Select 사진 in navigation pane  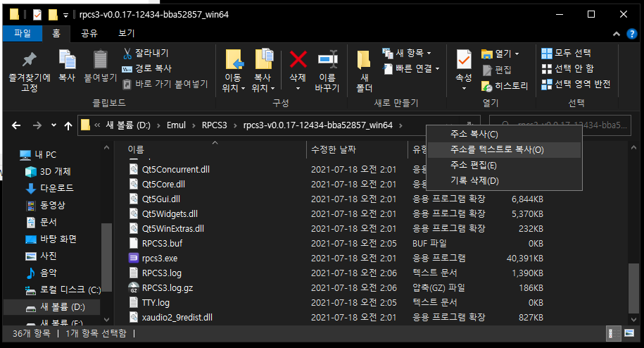tap(41, 256)
